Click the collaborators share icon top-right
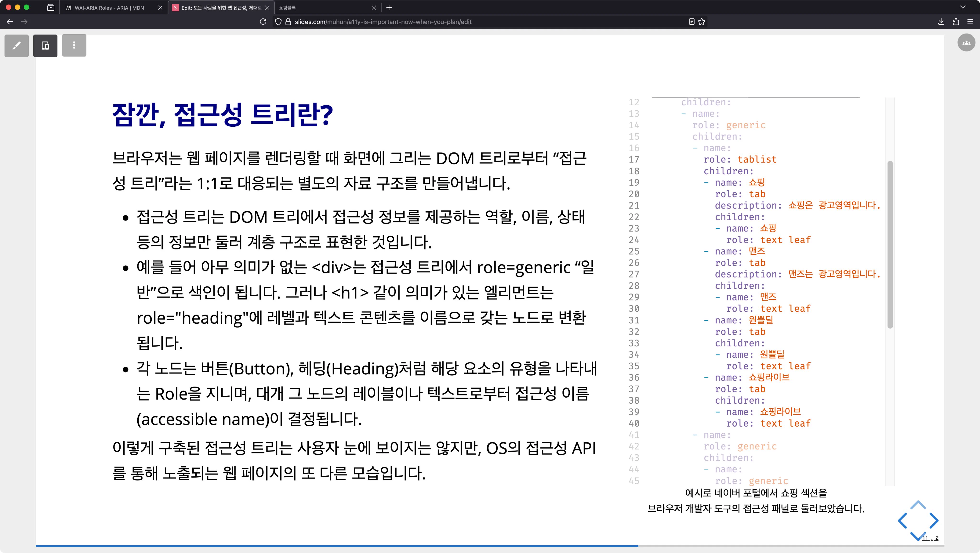Image resolution: width=980 pixels, height=553 pixels. coord(967,42)
